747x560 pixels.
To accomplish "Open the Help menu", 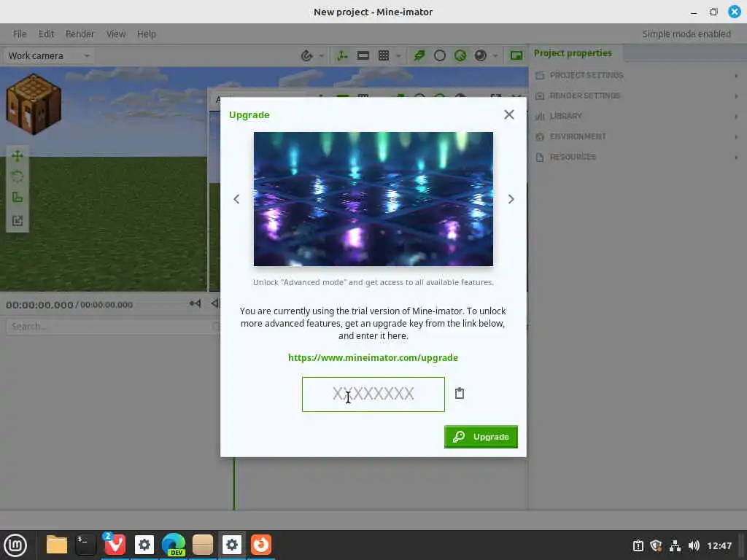I will click(x=147, y=34).
